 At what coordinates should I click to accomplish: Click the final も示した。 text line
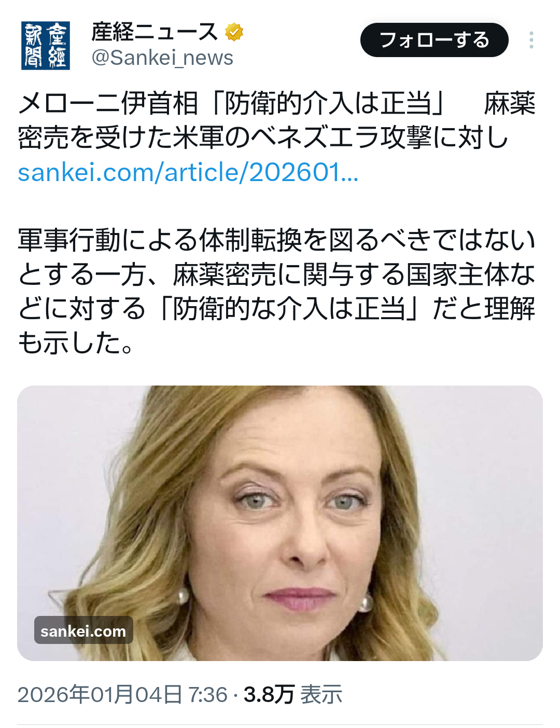tap(77, 342)
